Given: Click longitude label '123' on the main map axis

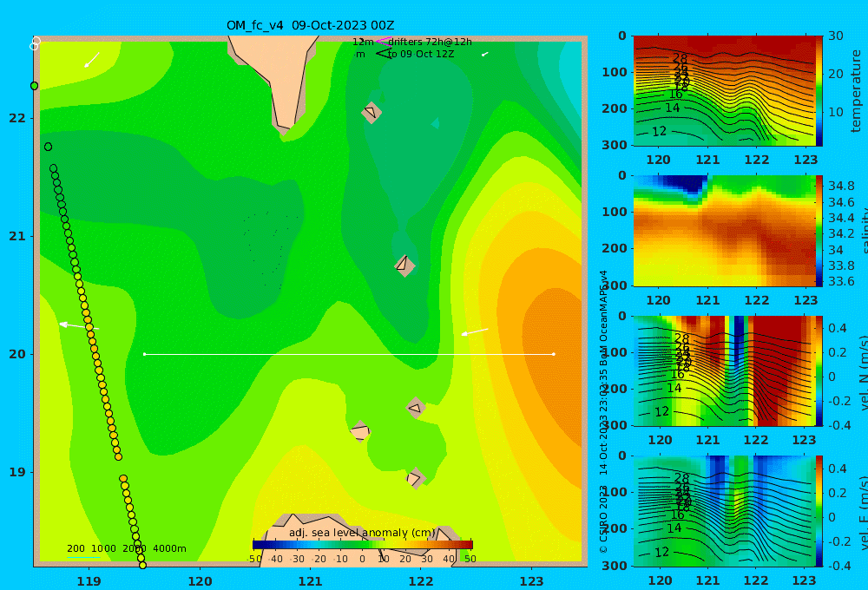Looking at the screenshot, I should coord(531,581).
